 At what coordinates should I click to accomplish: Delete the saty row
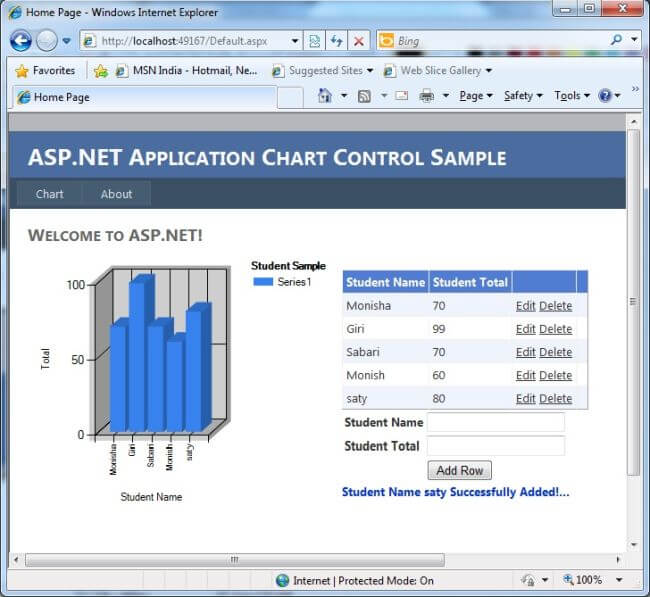coord(555,399)
